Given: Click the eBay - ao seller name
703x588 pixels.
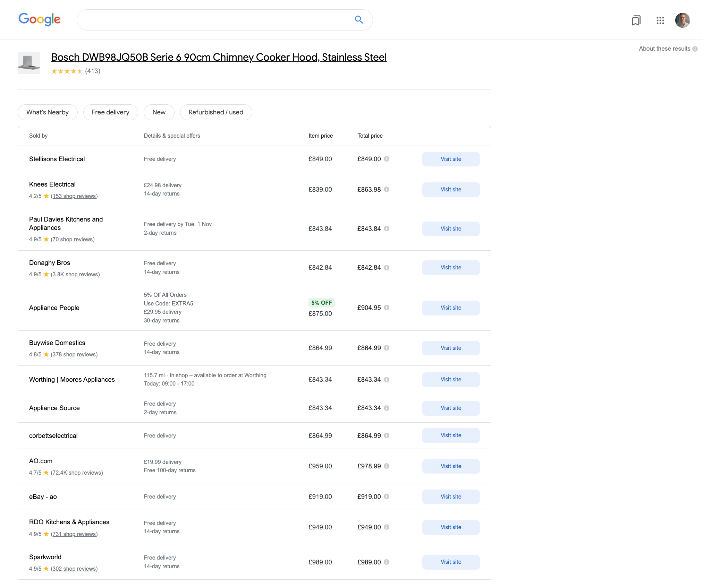Looking at the screenshot, I should pyautogui.click(x=43, y=497).
